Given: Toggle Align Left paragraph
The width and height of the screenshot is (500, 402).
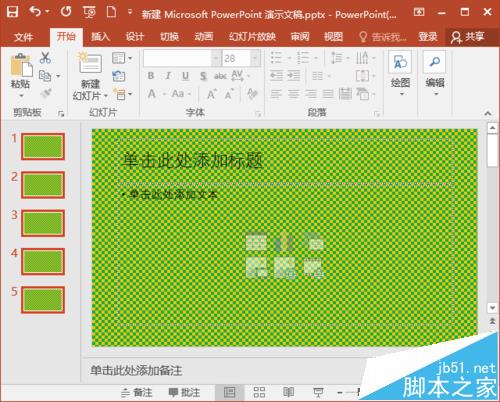Looking at the screenshot, I should (276, 94).
